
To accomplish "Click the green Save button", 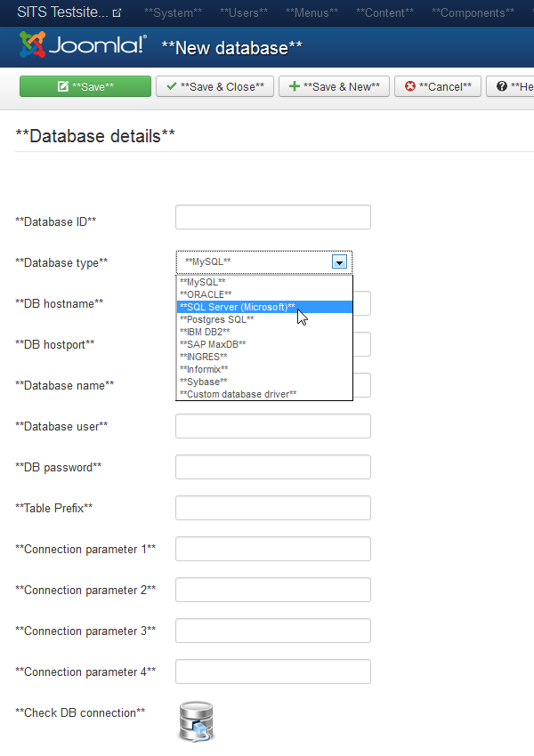I will point(85,86).
